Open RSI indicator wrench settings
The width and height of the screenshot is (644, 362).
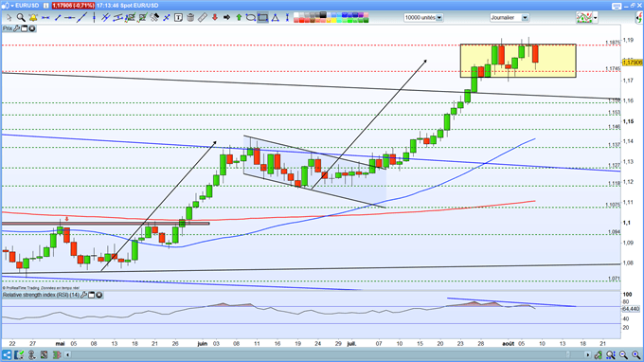[x=83, y=295]
